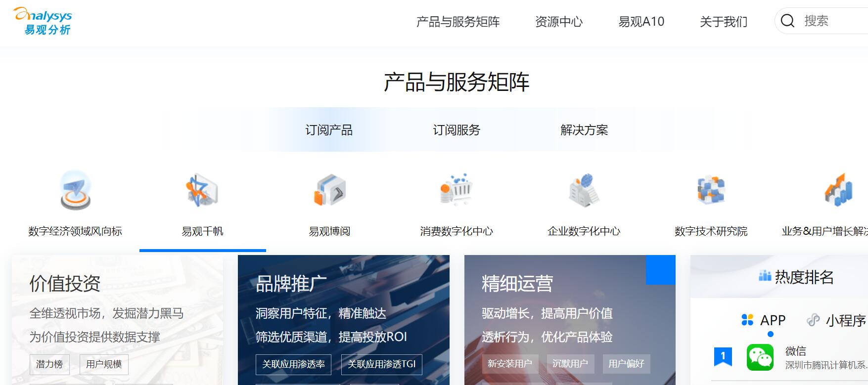
Task: Select the 数字技术研究院 cube icon
Action: click(x=711, y=190)
